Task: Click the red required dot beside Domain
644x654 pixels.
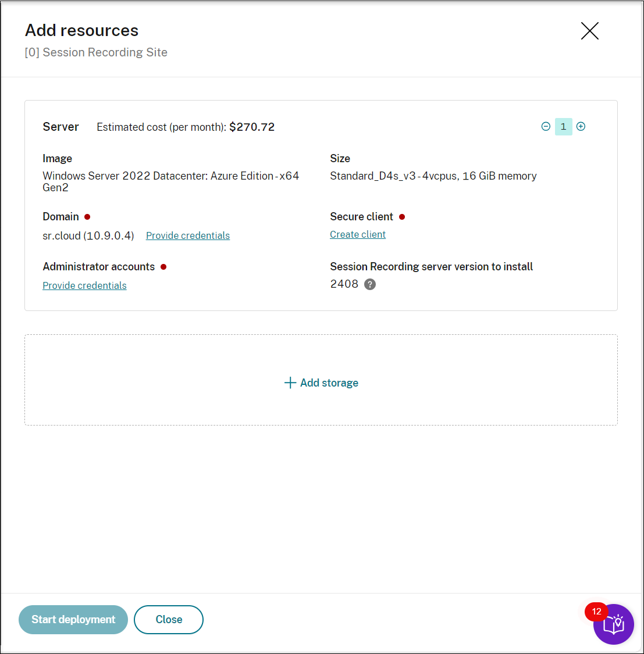Action: (x=87, y=217)
